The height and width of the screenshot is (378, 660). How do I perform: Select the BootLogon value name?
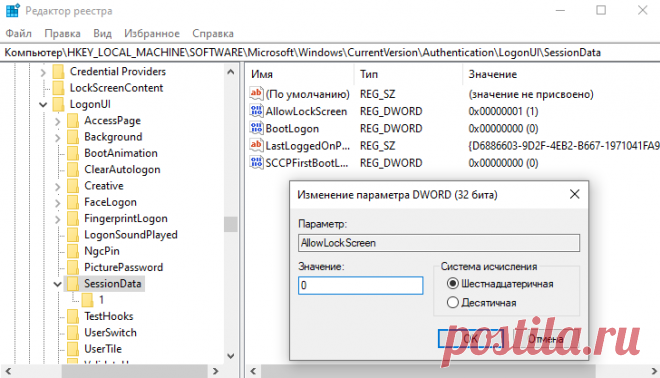point(292,128)
